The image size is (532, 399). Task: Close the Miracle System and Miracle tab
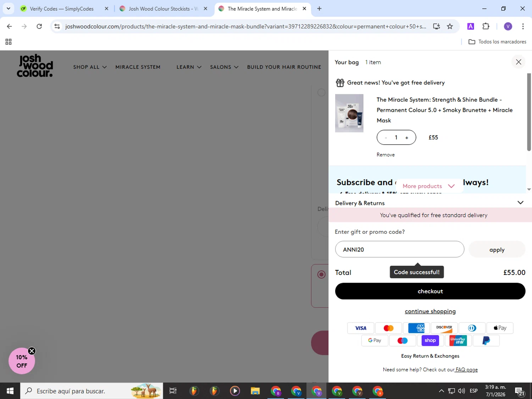point(304,9)
